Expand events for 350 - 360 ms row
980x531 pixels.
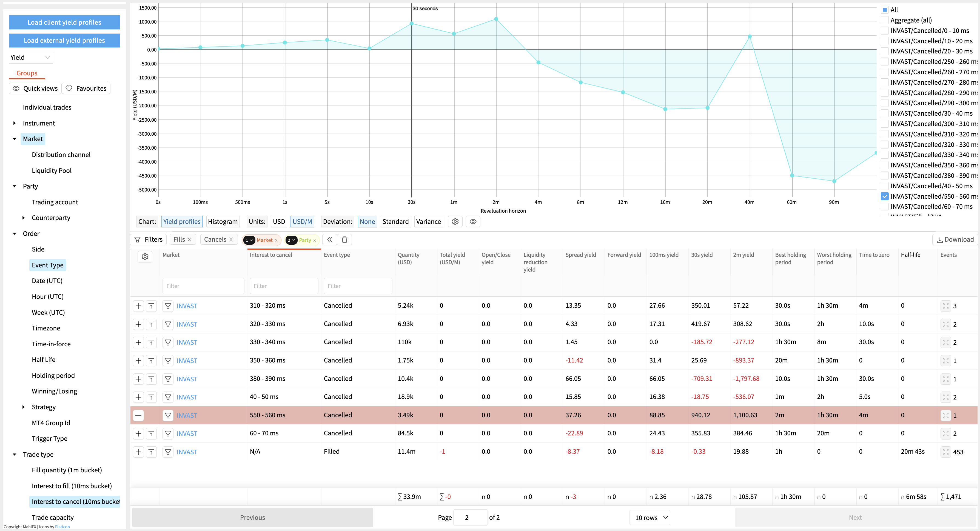[x=946, y=361]
